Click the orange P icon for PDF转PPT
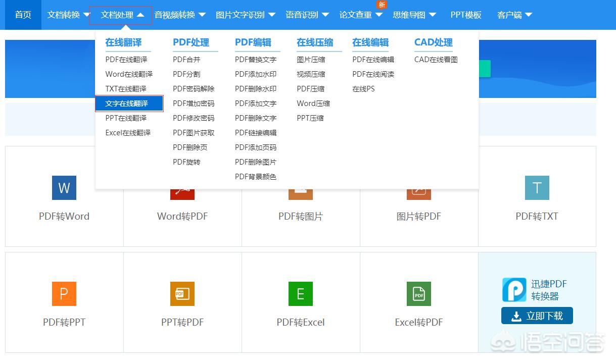 (64, 294)
